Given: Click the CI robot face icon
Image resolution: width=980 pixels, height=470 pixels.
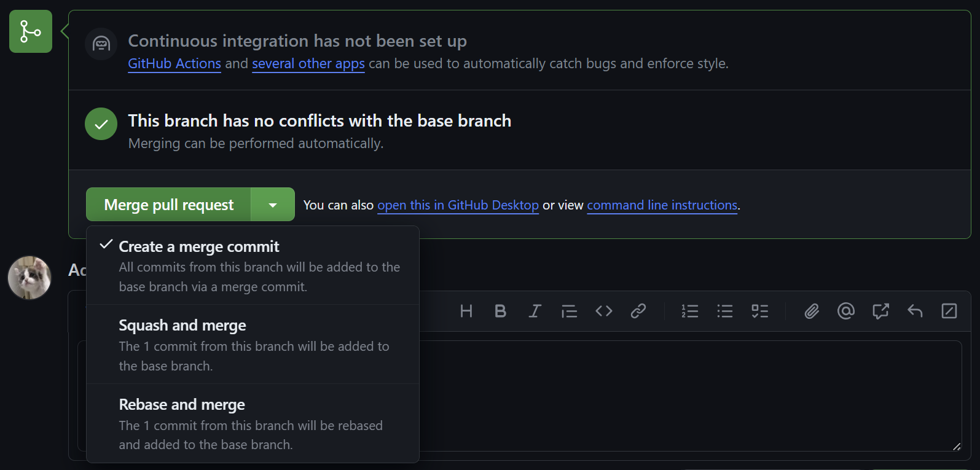Looking at the screenshot, I should pos(101,44).
